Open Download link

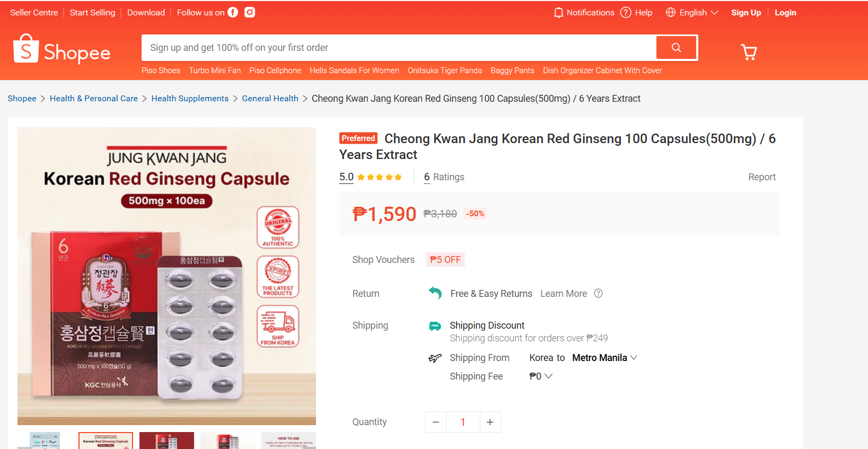click(x=146, y=12)
